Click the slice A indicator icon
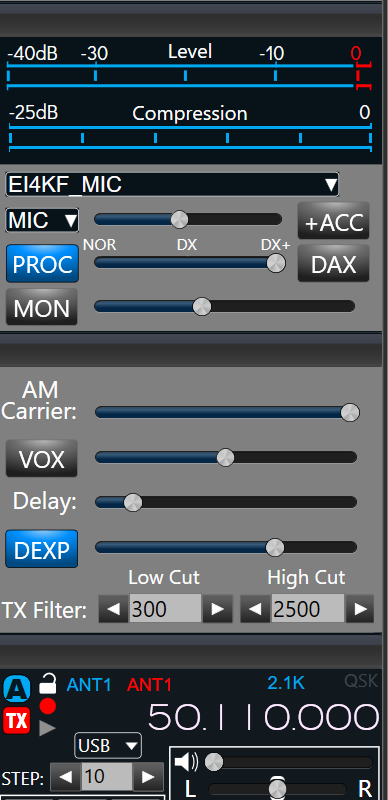The width and height of the screenshot is (388, 800). (x=17, y=689)
